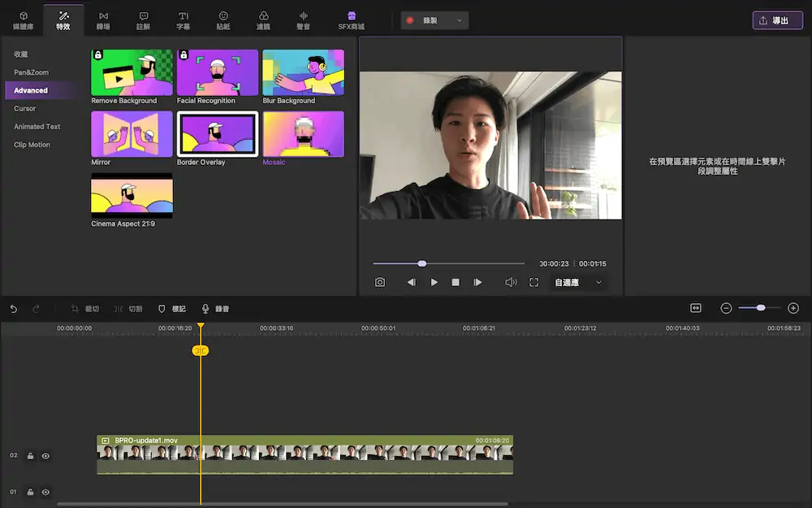
Task: Enter fullscreen preview mode
Action: pos(533,282)
